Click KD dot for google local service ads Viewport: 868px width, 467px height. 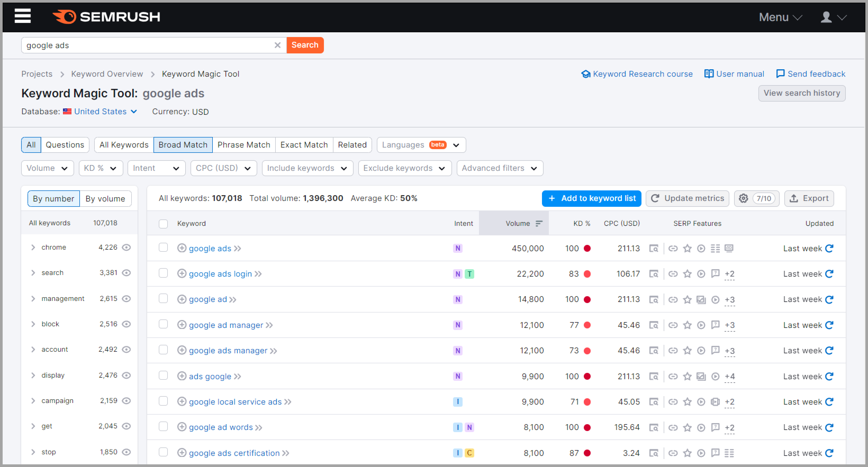click(587, 402)
